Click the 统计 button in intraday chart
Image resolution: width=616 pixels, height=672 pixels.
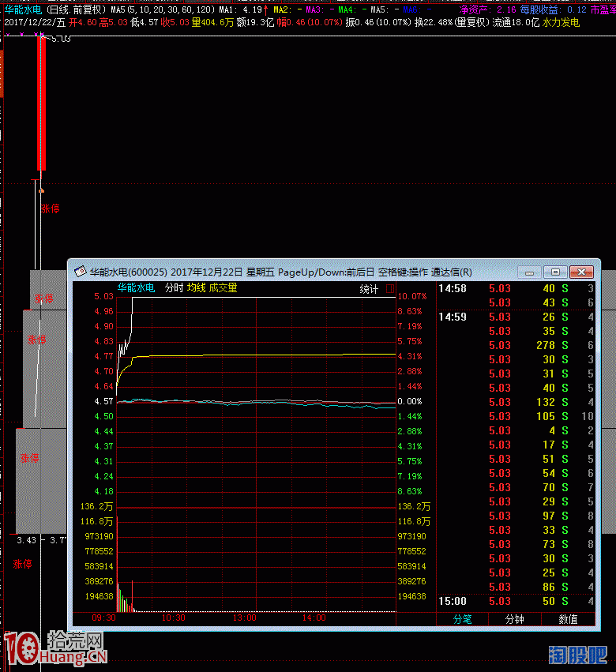[369, 289]
